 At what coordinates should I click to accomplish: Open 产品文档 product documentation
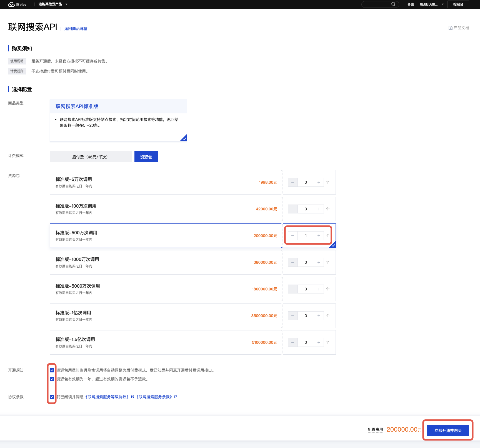(459, 28)
